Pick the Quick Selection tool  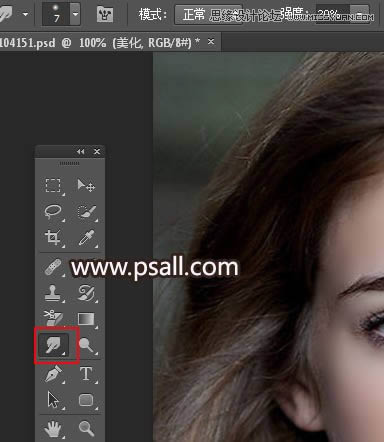[x=86, y=211]
